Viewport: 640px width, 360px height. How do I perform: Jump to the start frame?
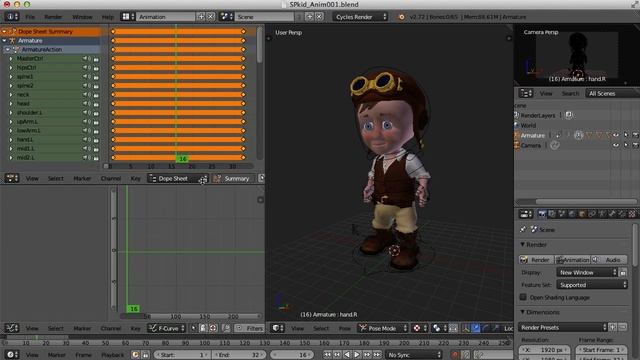point(327,355)
